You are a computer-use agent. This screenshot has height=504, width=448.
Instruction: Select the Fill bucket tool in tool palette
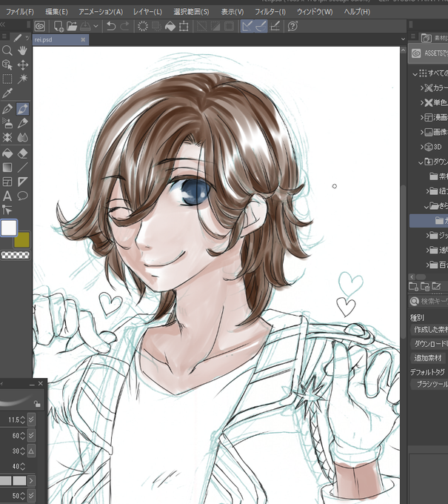tap(7, 153)
